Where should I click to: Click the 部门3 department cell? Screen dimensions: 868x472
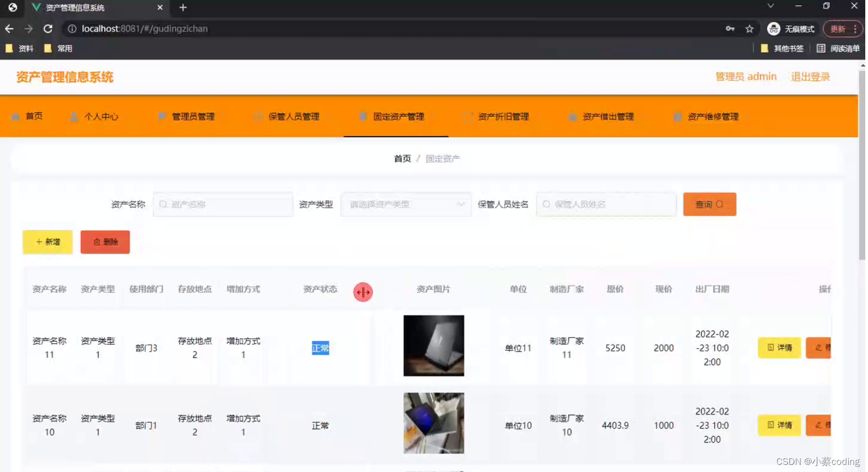click(146, 348)
